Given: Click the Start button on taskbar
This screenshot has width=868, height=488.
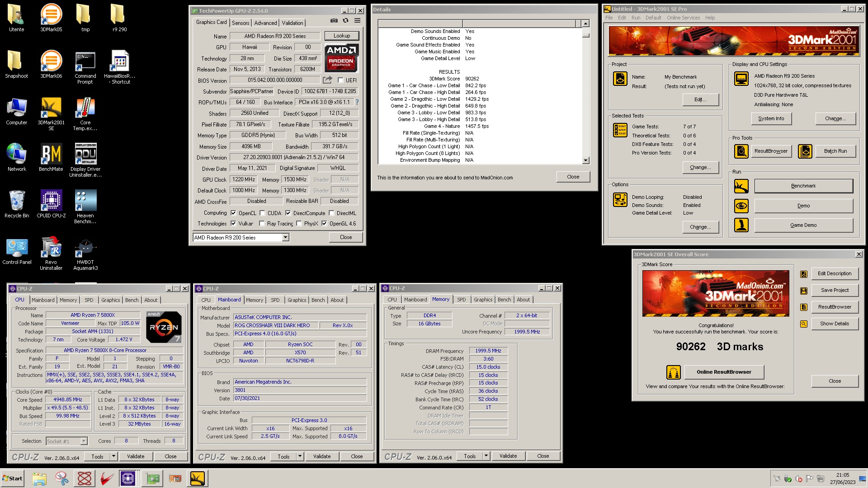Looking at the screenshot, I should [13, 479].
